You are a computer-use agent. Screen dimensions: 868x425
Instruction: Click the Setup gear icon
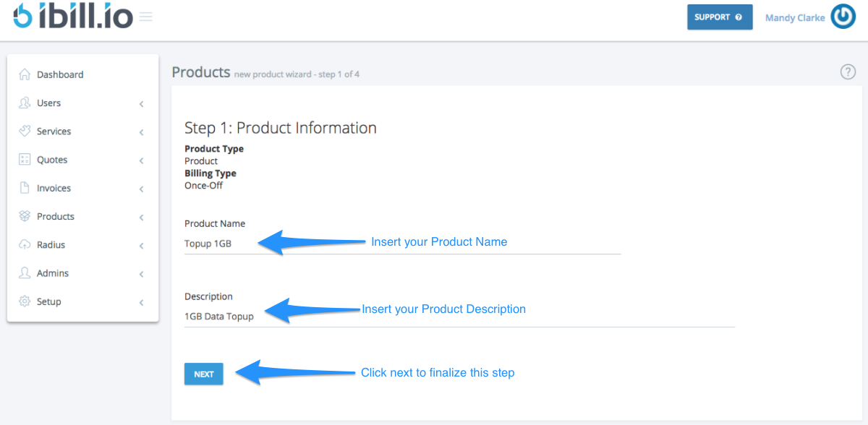coord(24,301)
